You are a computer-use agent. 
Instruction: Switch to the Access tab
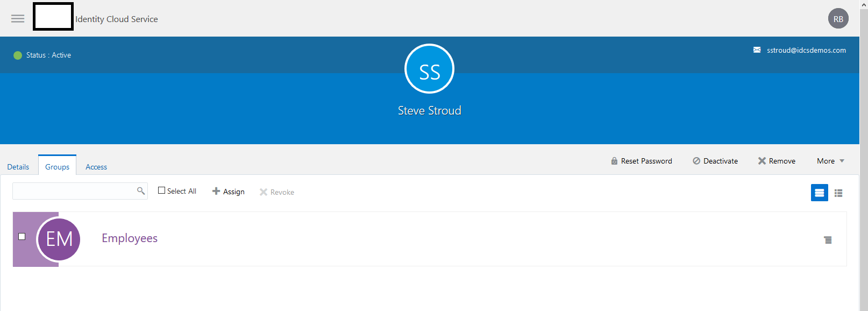pos(96,167)
